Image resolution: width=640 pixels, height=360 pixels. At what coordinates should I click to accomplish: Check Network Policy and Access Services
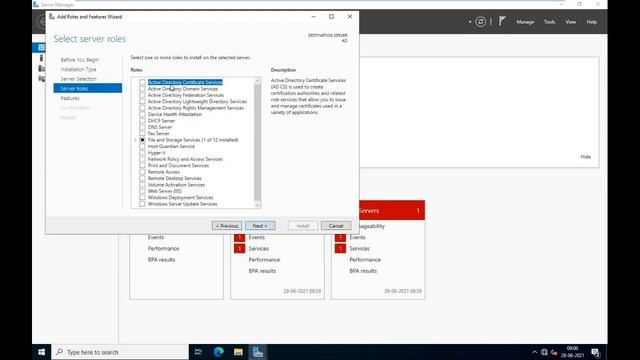[x=142, y=159]
